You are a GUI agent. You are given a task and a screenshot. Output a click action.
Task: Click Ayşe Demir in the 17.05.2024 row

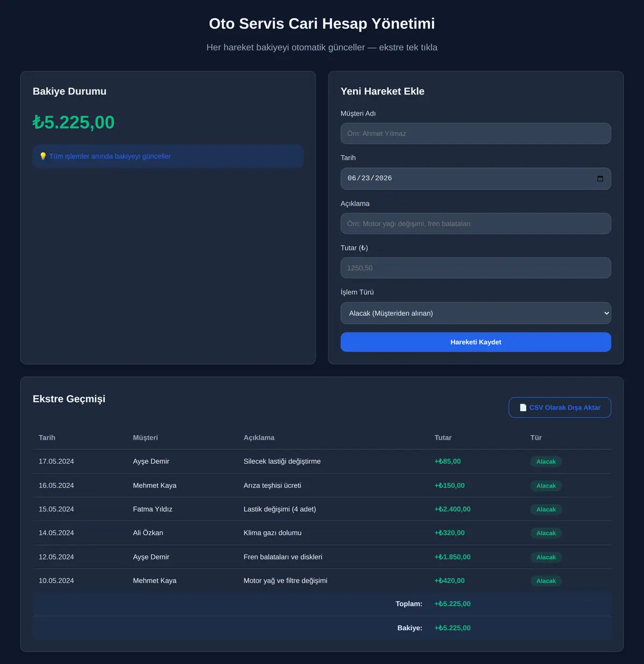click(151, 461)
